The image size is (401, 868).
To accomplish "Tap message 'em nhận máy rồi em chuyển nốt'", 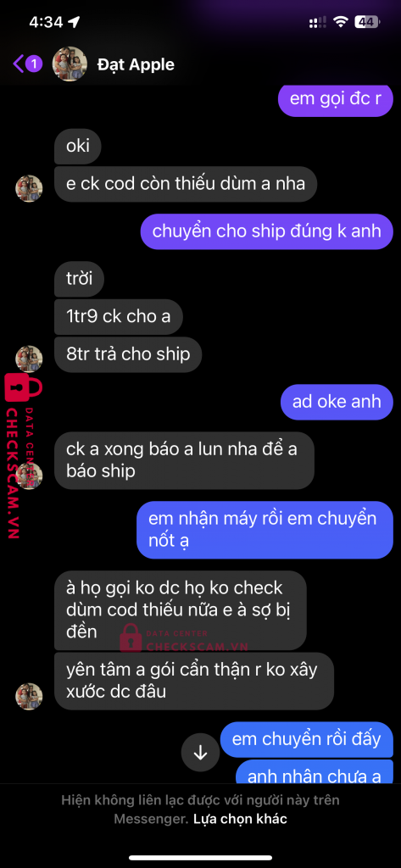I will [265, 531].
